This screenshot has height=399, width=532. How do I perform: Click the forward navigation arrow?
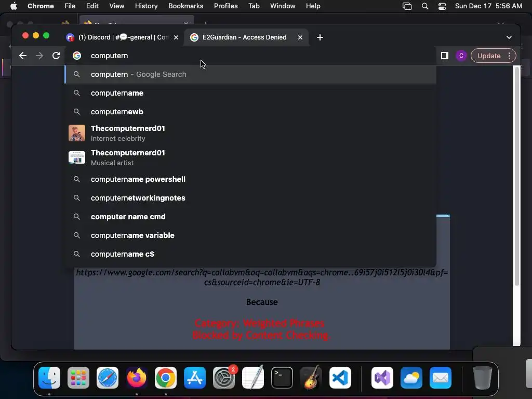(39, 56)
